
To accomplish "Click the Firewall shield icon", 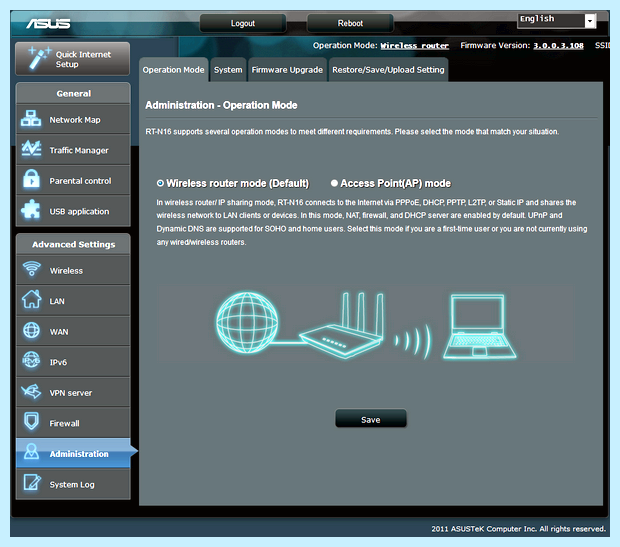I will coord(31,422).
